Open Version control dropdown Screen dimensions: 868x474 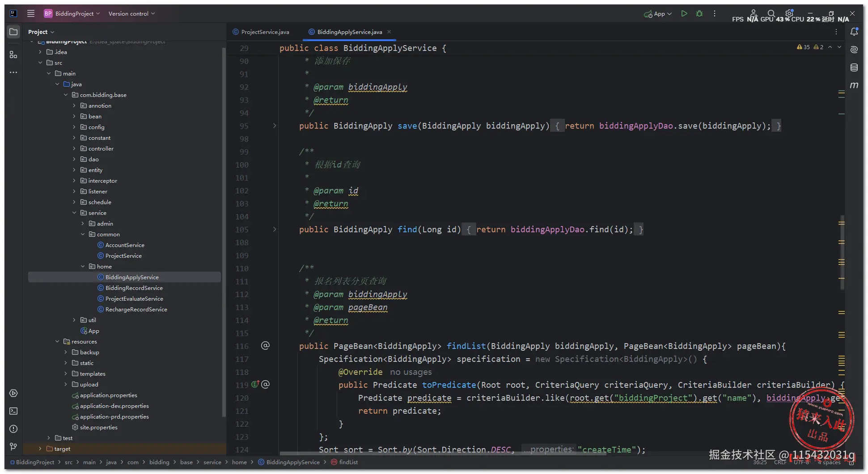[x=131, y=13]
